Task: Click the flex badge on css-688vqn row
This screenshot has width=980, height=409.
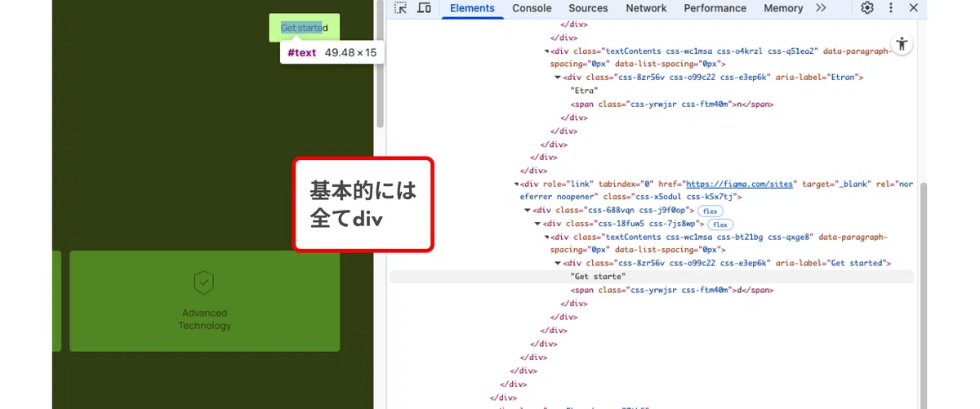Action: [710, 211]
